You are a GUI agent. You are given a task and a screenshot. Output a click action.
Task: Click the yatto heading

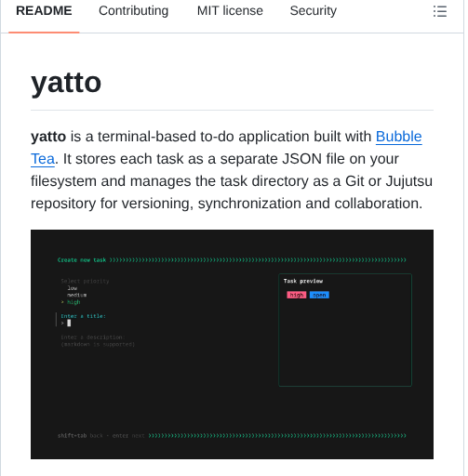[66, 83]
